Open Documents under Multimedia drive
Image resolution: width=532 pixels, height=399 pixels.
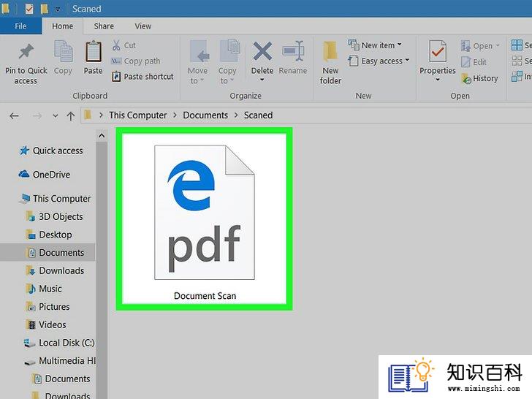tap(61, 379)
